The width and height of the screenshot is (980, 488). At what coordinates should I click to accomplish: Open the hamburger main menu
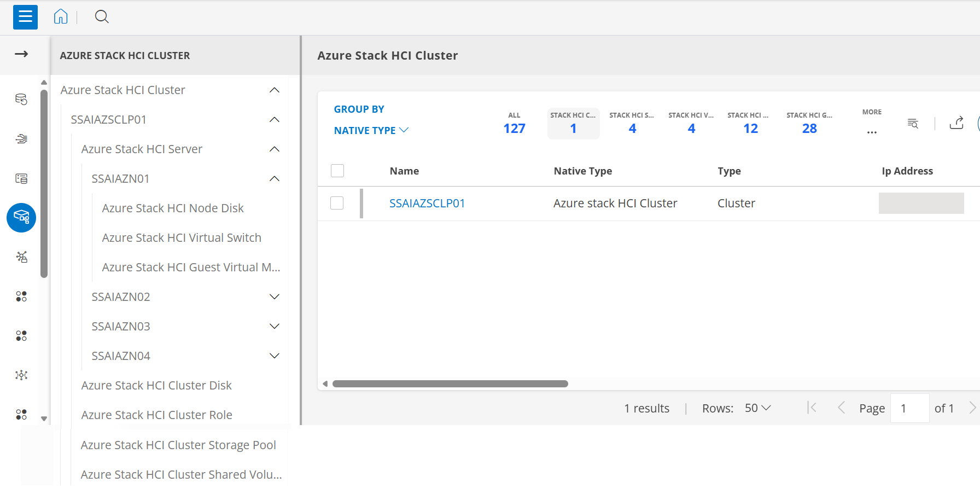25,17
